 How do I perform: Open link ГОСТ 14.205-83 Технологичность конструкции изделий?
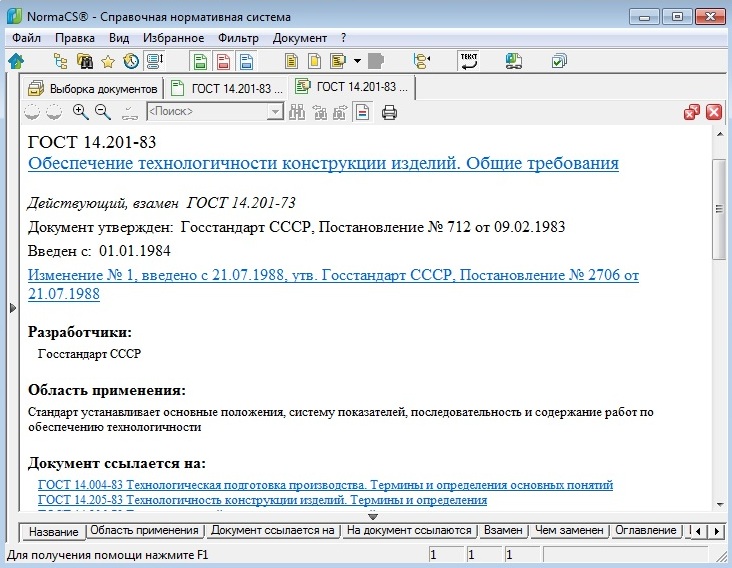tap(262, 500)
